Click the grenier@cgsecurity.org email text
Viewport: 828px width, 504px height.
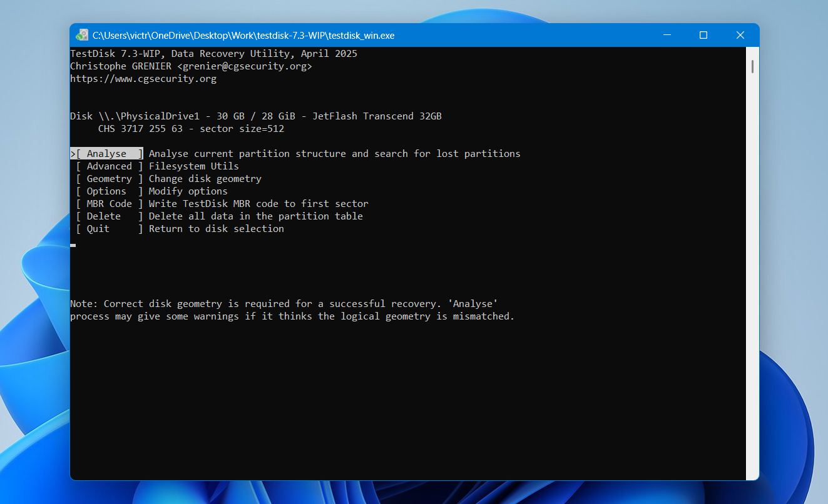(245, 66)
